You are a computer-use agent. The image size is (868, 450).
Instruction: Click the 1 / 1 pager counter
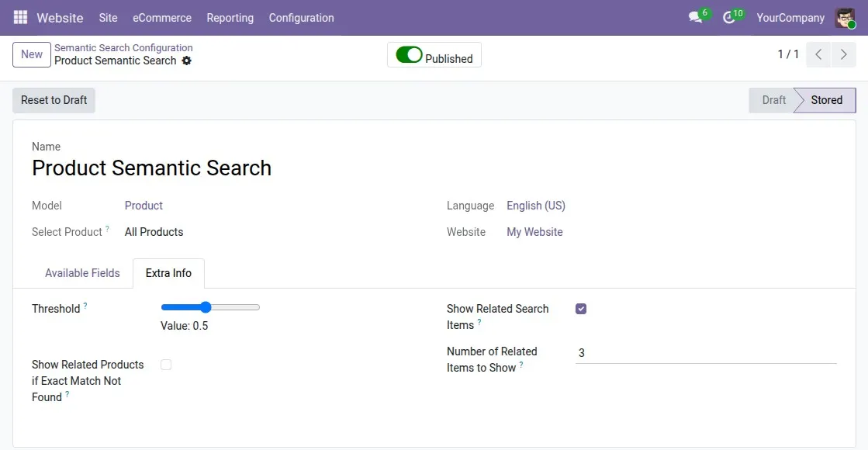pos(788,54)
